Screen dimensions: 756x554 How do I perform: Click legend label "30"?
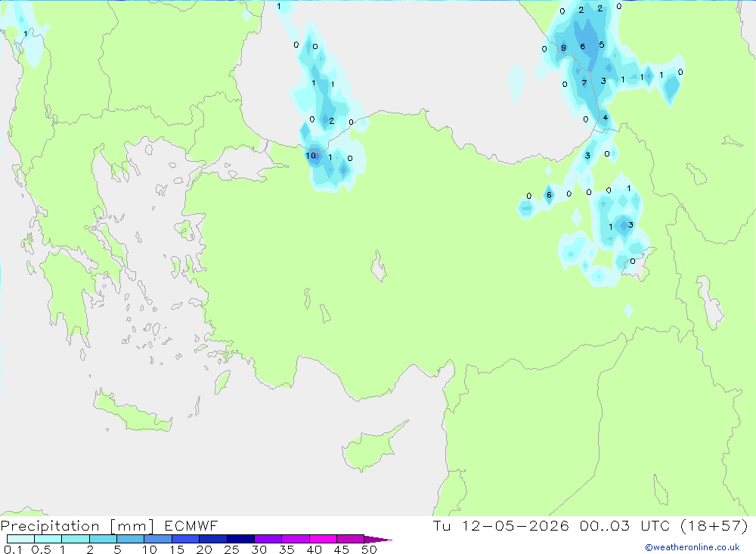coord(259,549)
